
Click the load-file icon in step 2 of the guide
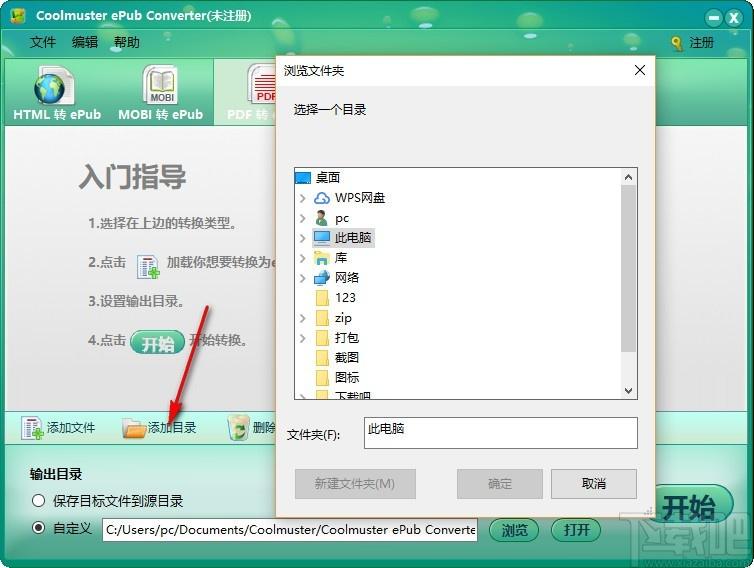point(148,266)
